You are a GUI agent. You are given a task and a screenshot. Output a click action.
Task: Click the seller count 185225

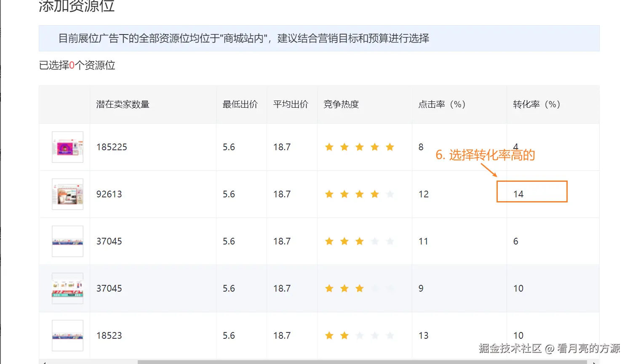112,147
